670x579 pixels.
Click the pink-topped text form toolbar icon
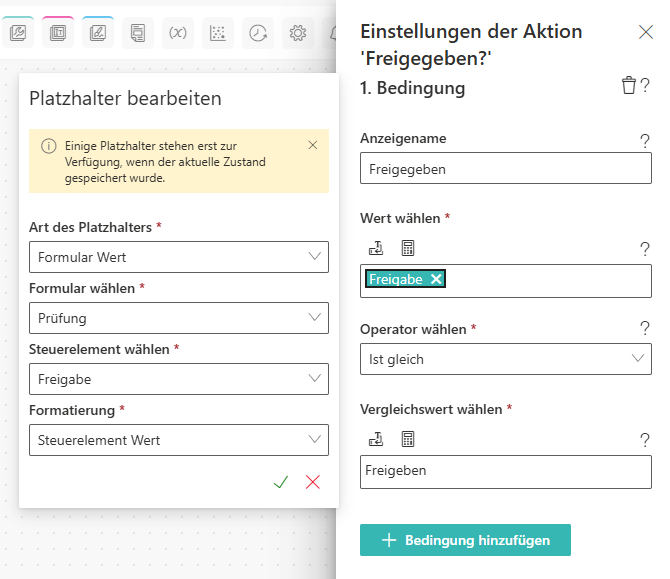point(58,33)
